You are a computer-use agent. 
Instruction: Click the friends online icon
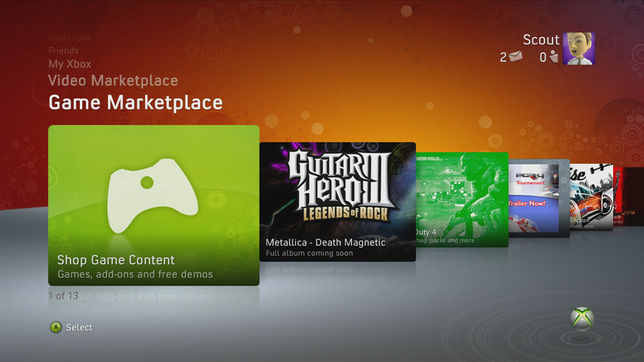(553, 57)
